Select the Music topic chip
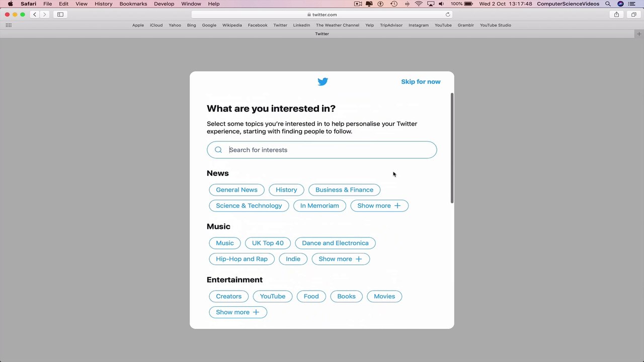 (x=225, y=243)
